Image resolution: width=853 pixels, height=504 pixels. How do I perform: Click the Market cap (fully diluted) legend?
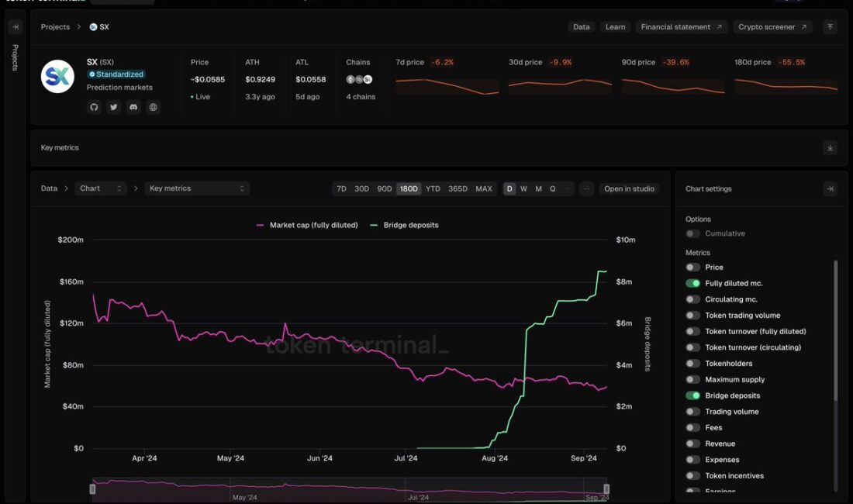click(307, 225)
